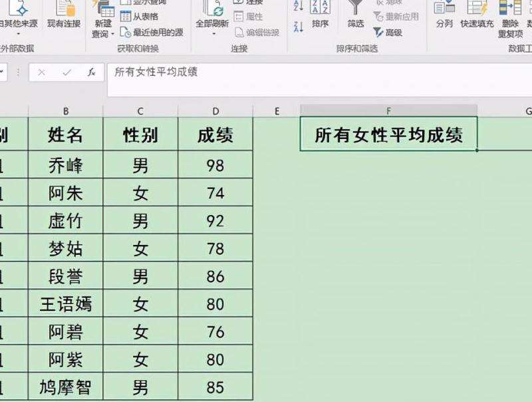Open 最近使用的源 recent sources

[x=152, y=33]
